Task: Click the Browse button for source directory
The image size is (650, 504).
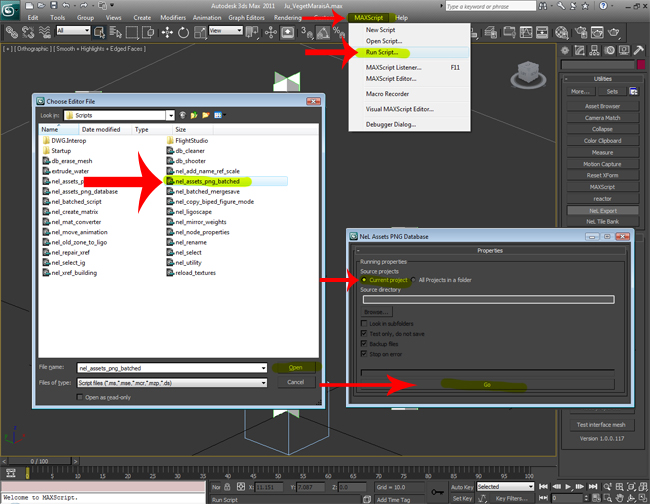Action: (x=376, y=312)
